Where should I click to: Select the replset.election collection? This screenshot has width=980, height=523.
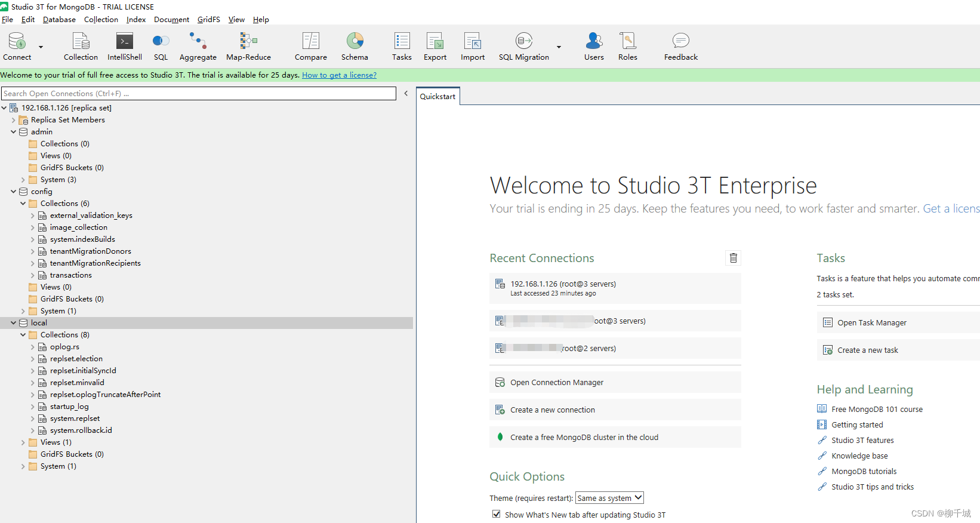coord(76,359)
